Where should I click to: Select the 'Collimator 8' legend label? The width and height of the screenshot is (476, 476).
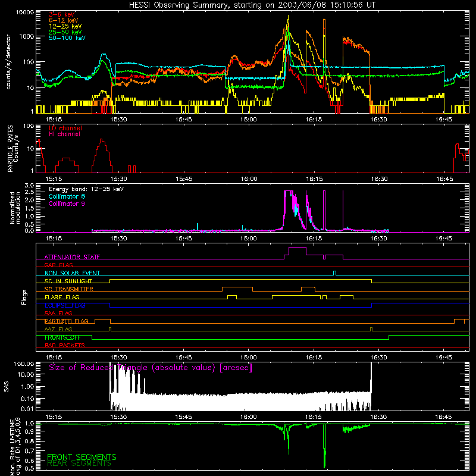pos(67,196)
